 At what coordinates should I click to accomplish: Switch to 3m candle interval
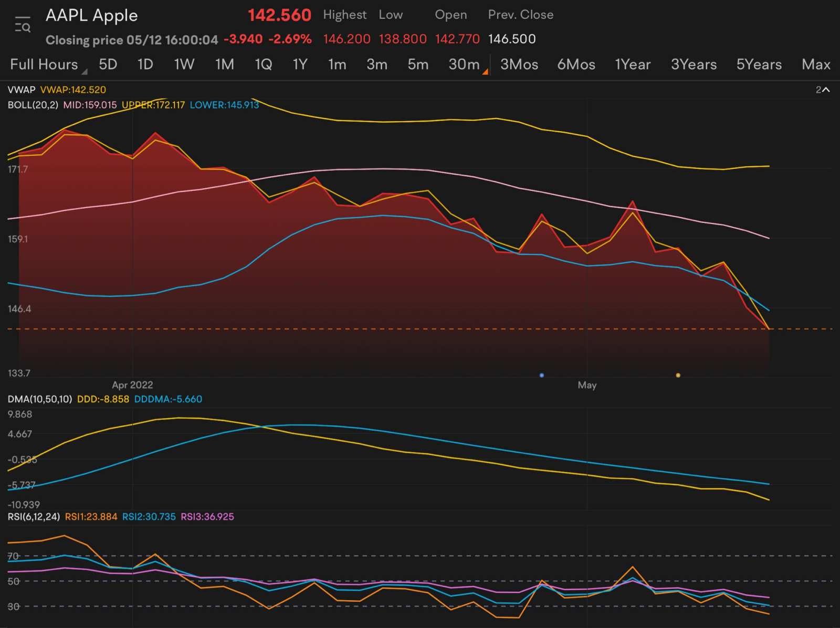(377, 65)
